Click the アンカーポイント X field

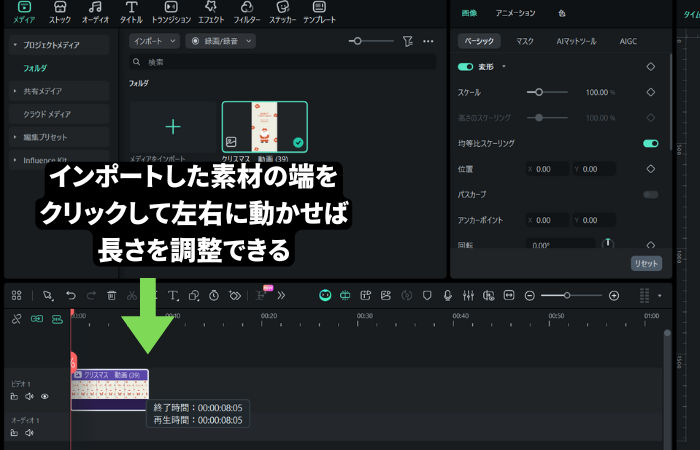(547, 220)
